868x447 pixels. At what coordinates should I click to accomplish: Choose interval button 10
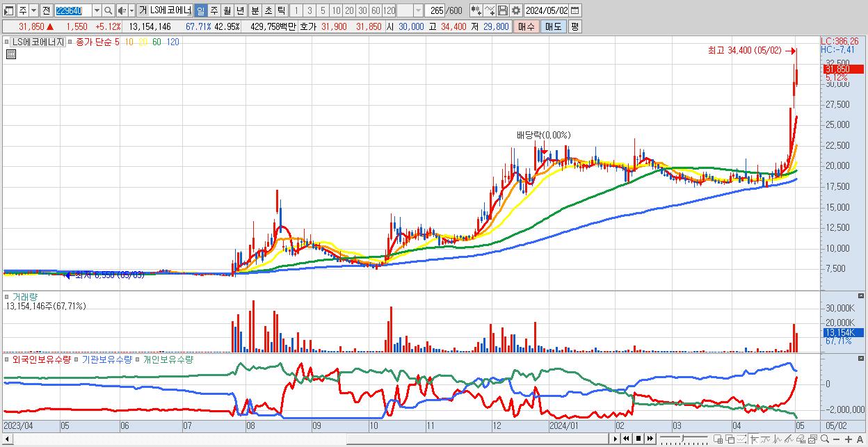(336, 10)
